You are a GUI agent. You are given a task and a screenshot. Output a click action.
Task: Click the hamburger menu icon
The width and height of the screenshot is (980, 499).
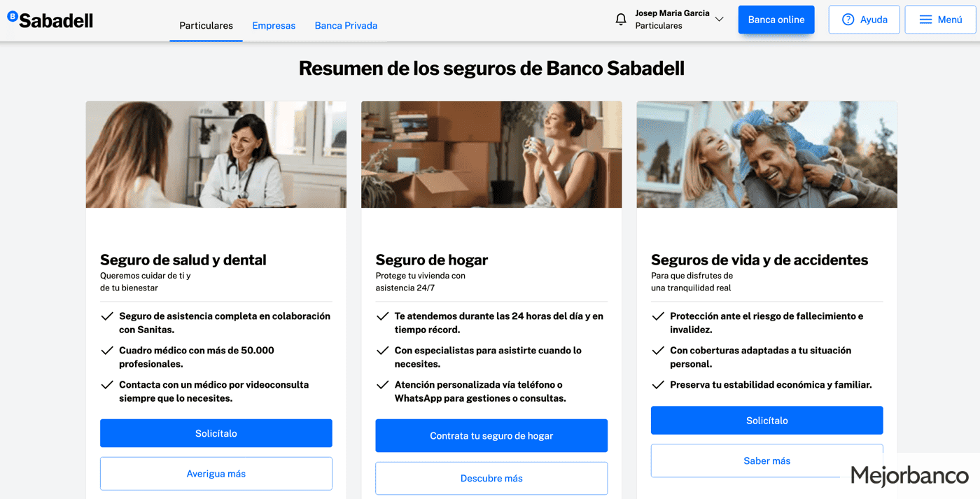click(925, 20)
